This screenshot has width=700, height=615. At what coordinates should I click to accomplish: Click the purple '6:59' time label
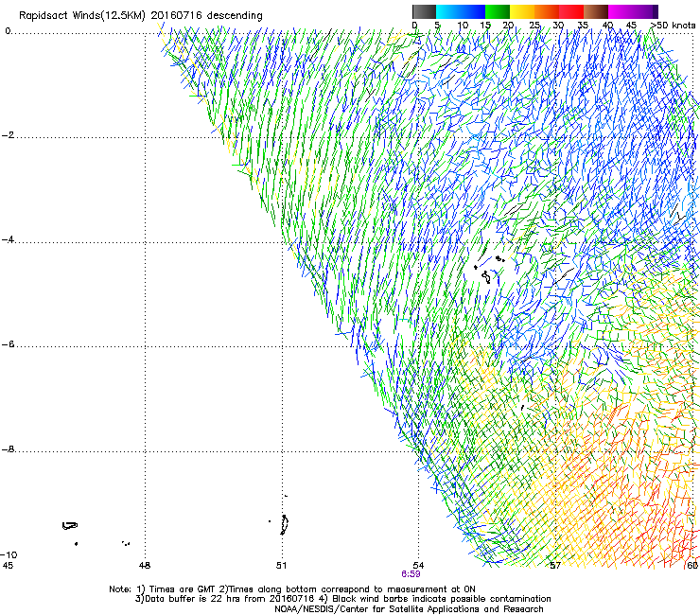(411, 574)
